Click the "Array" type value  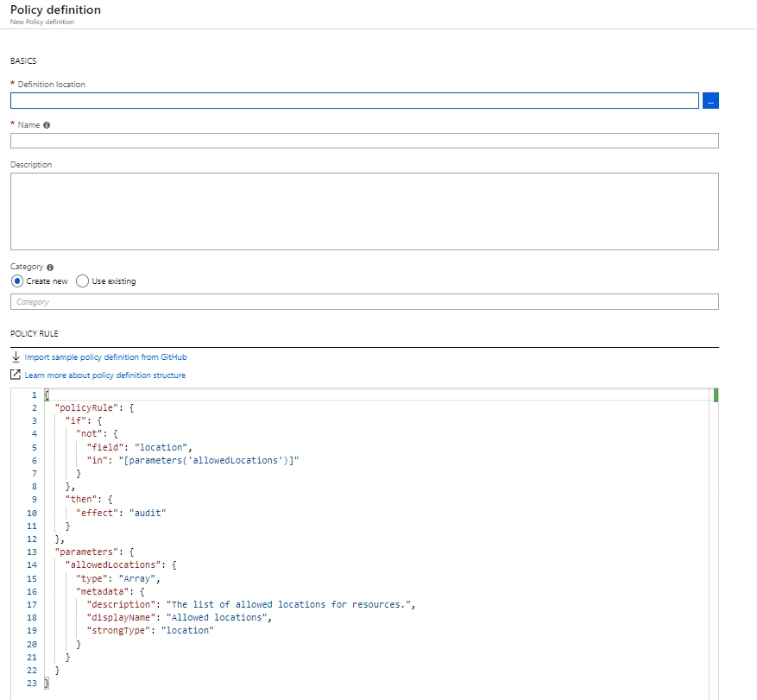(x=137, y=579)
